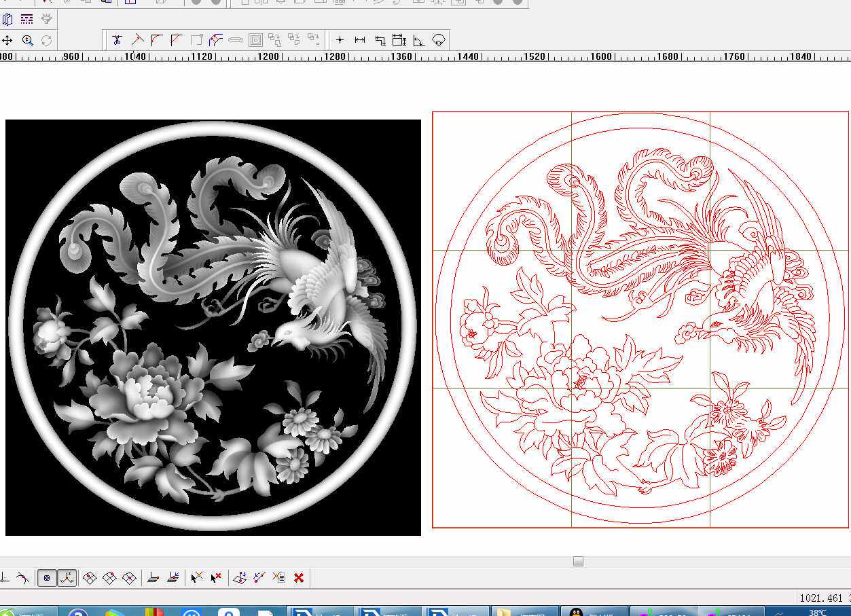Toggle the pressed axis snap button

pos(67,578)
